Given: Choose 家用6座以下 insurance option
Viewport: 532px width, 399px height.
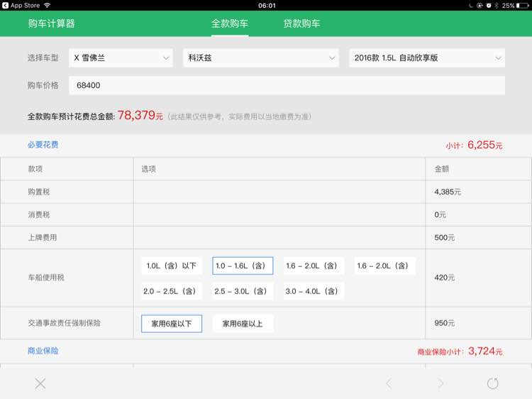Looking at the screenshot, I should click(x=172, y=324).
